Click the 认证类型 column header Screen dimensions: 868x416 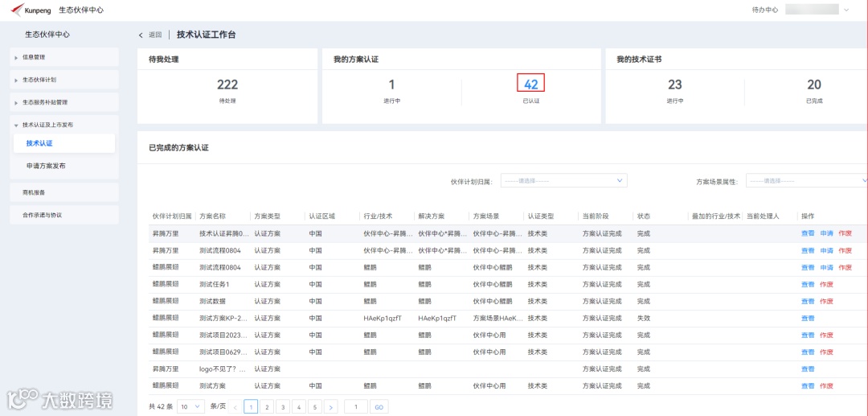tap(541, 216)
